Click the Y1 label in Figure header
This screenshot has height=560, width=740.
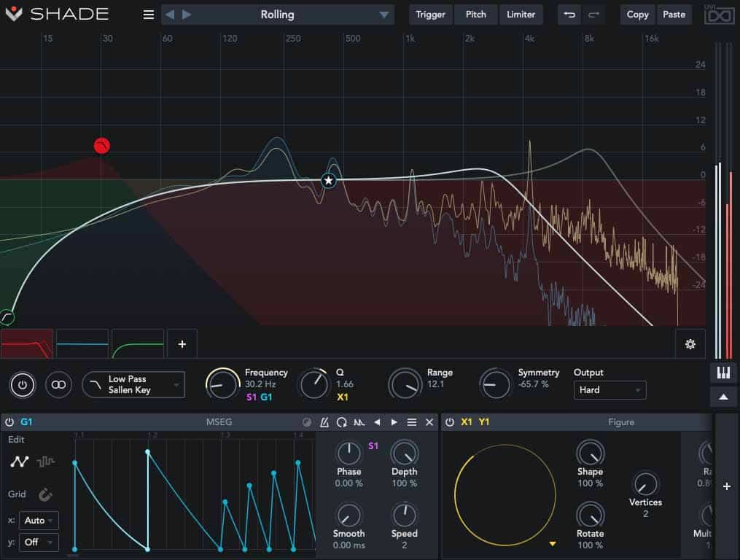click(x=484, y=421)
